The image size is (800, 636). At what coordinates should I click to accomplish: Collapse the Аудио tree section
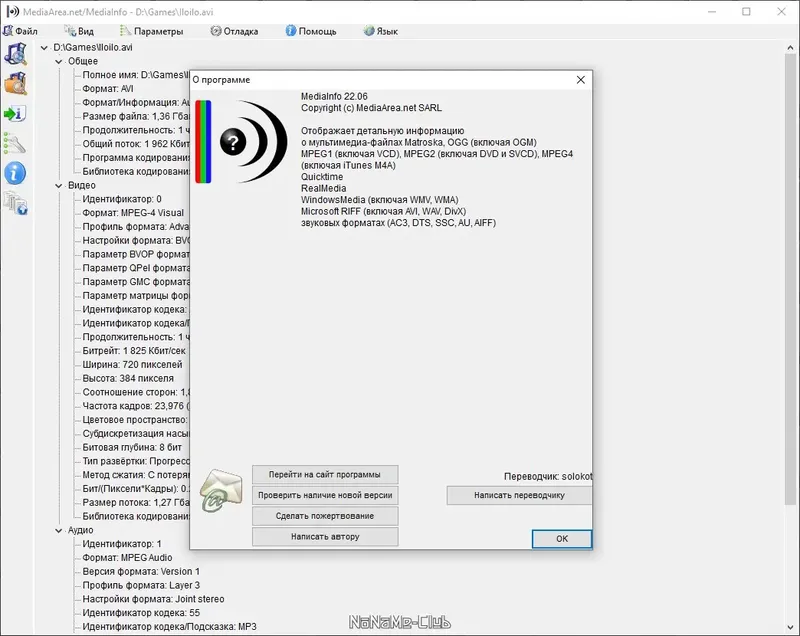coord(58,530)
